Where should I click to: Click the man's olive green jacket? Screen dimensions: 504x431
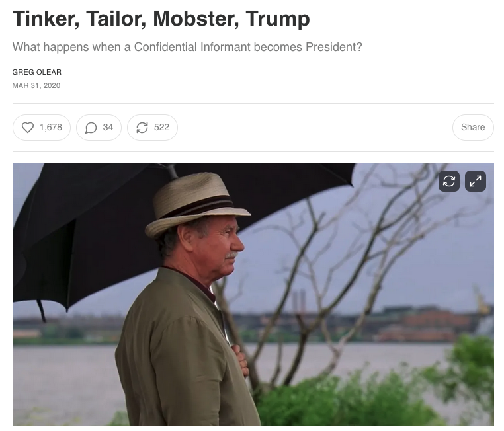tap(180, 353)
